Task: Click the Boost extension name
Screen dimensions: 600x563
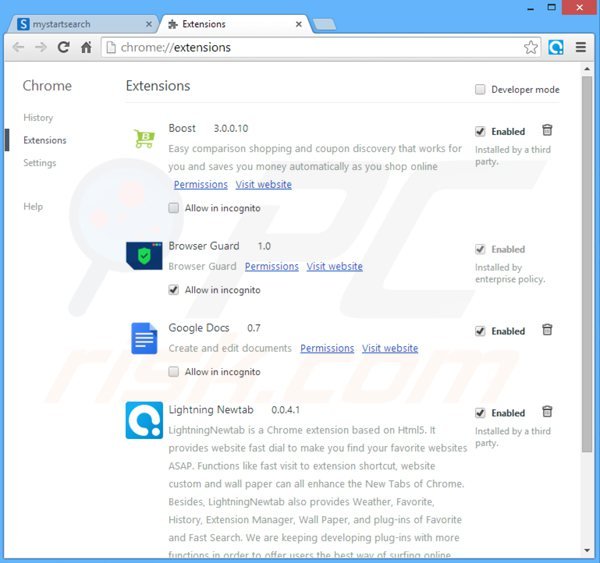Action: (182, 128)
